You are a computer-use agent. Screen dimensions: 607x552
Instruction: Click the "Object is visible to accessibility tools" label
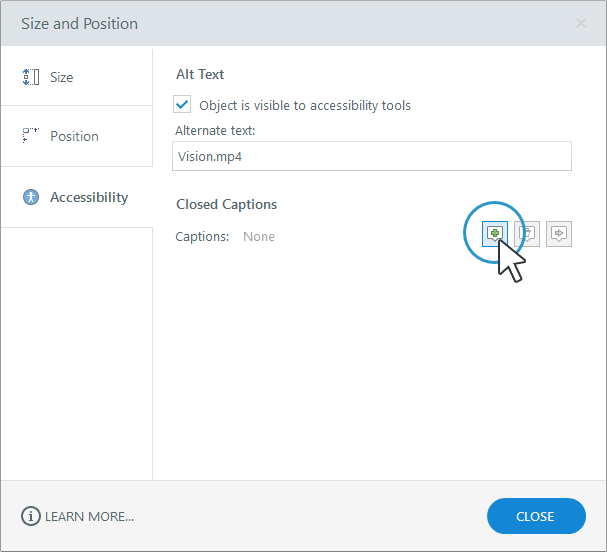305,105
